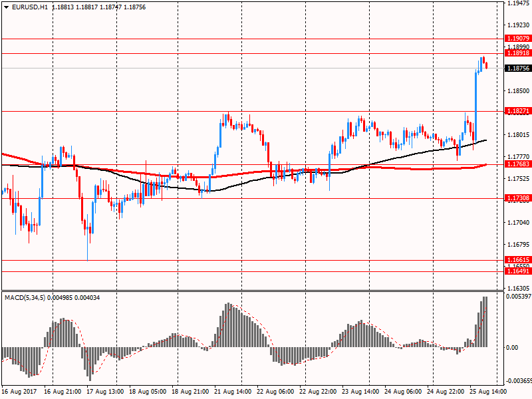Select the 17 Aug 13:00 time axis label
Screen dimensions: 532x399
pos(105,392)
